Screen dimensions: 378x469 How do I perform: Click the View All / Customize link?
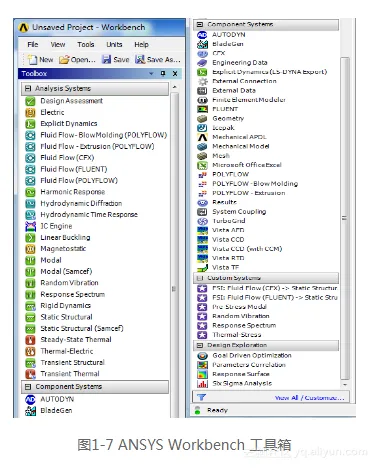309,398
